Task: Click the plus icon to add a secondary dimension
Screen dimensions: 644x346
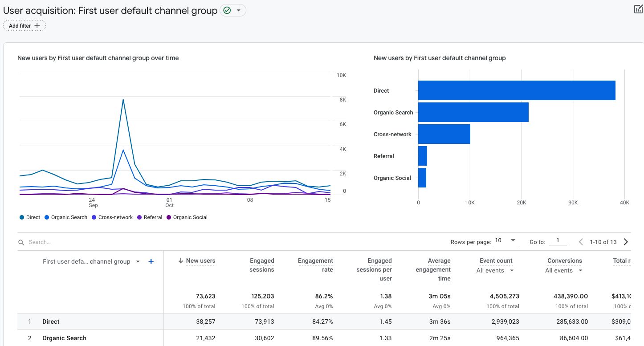Action: click(151, 261)
